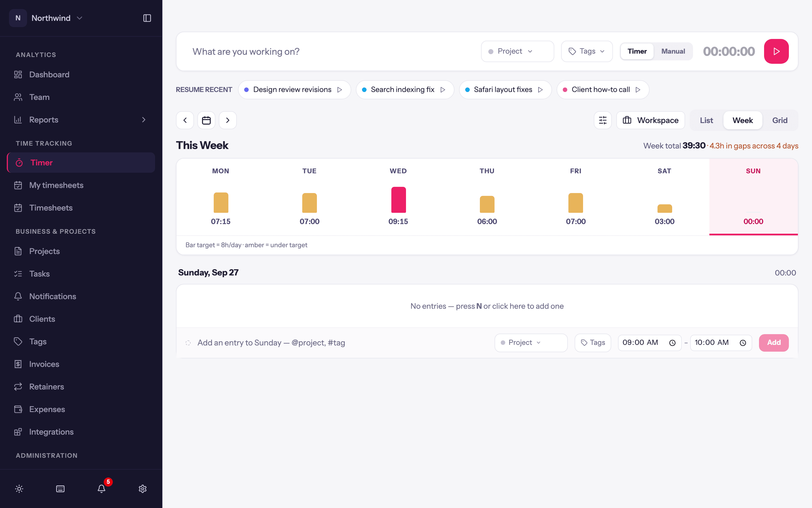The height and width of the screenshot is (508, 812).
Task: Click the Add entry button
Action: tap(774, 343)
